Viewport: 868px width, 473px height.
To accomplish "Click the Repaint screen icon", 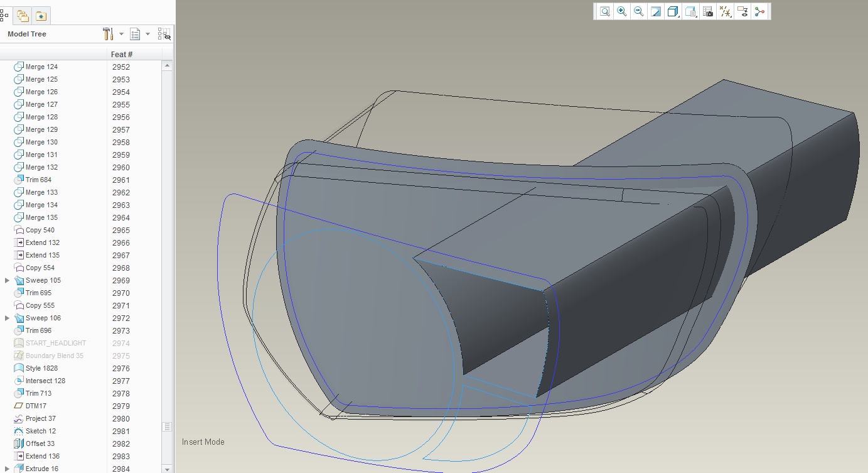I will (x=656, y=11).
